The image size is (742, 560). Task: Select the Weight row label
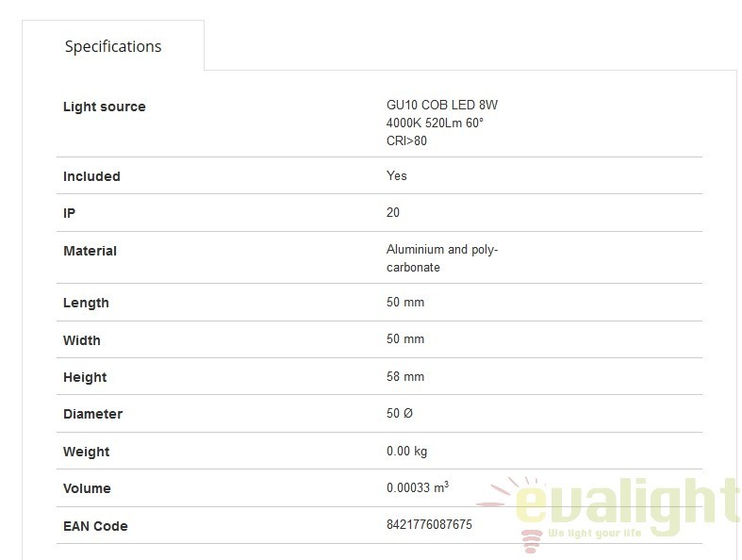86,452
